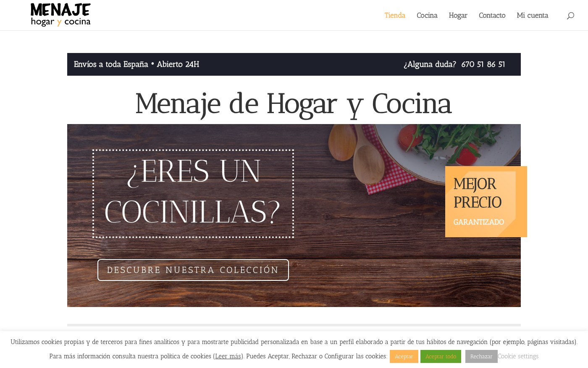Go to the Cocina menu
Viewport: 588px width, 368px height.
[x=427, y=15]
